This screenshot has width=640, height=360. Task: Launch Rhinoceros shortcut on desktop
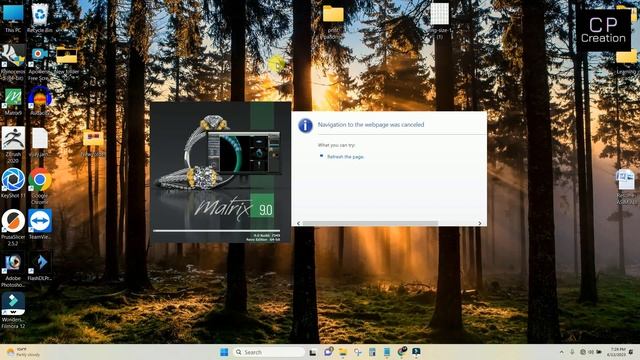[13, 61]
